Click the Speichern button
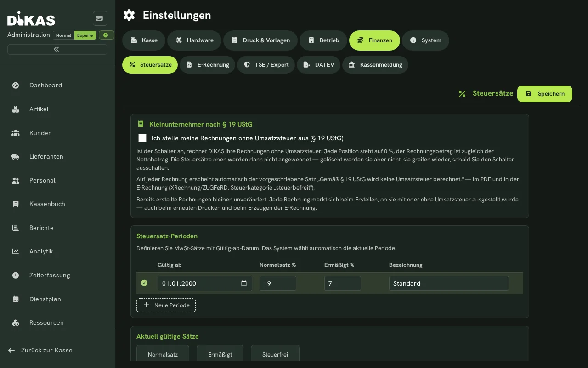This screenshot has height=368, width=588. coord(545,94)
